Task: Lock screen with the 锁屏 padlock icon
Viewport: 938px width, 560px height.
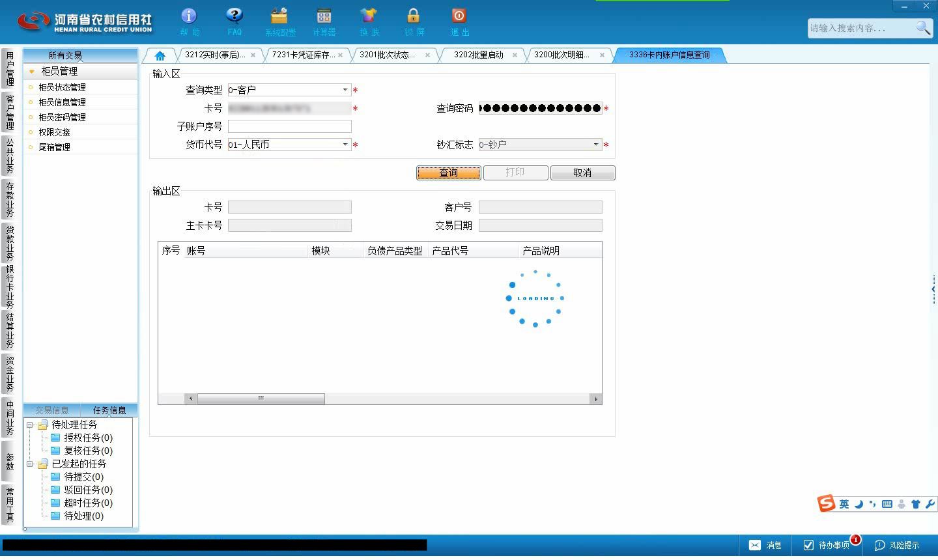Action: (x=414, y=16)
